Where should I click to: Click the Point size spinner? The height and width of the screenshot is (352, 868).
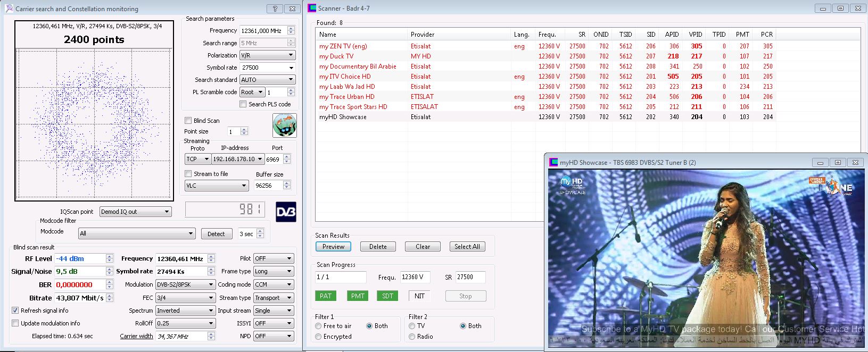(x=244, y=131)
